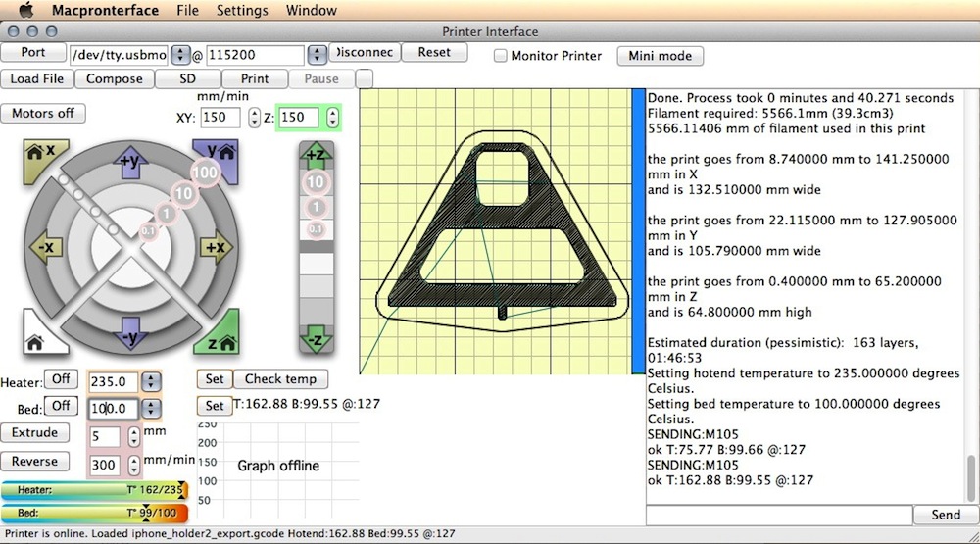
Task: Jog the printer with the +Y arrow
Action: pos(129,163)
